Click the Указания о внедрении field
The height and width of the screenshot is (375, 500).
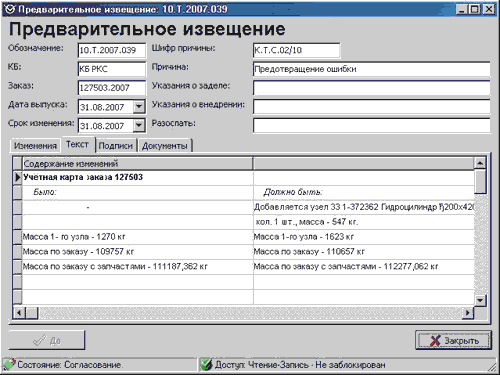coord(371,107)
